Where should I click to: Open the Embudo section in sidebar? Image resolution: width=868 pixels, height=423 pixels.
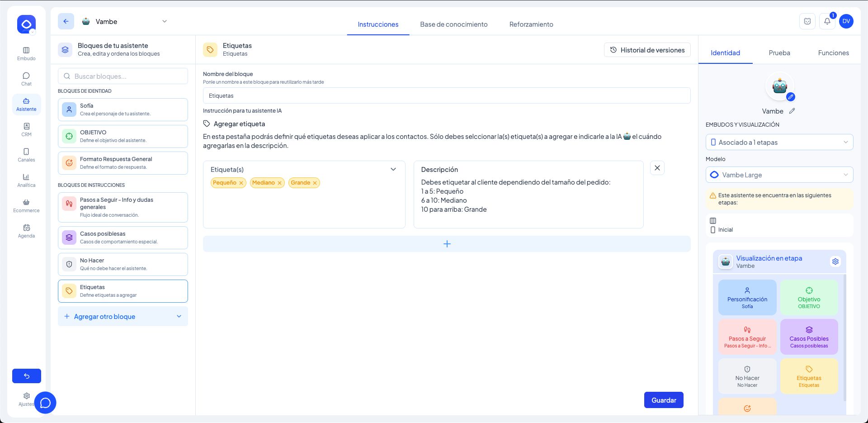tap(26, 53)
